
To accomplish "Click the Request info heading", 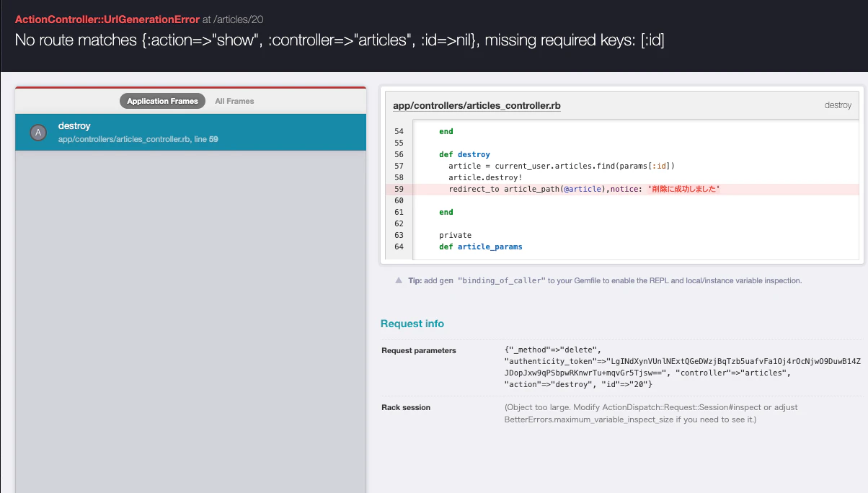I will click(x=412, y=324).
